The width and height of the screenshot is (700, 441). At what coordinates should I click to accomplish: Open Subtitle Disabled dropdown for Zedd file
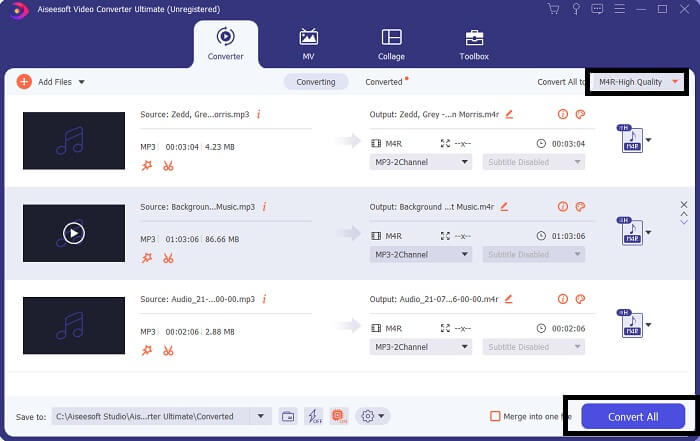pos(533,162)
